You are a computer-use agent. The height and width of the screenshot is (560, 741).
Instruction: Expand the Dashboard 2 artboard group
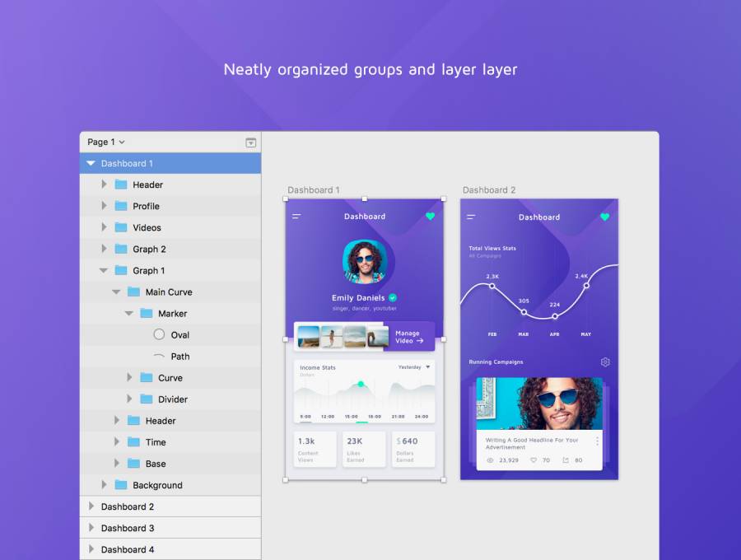tap(91, 506)
